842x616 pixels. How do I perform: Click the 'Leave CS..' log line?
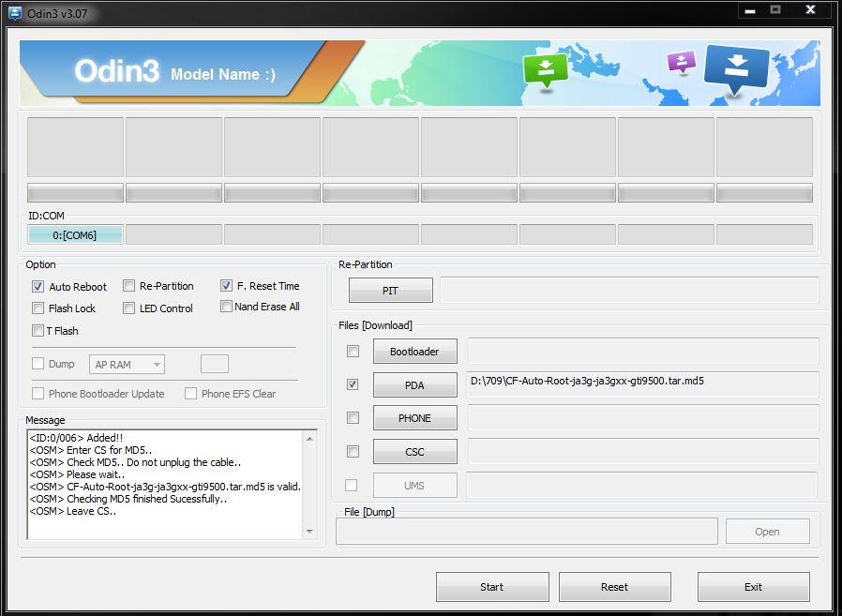click(73, 511)
